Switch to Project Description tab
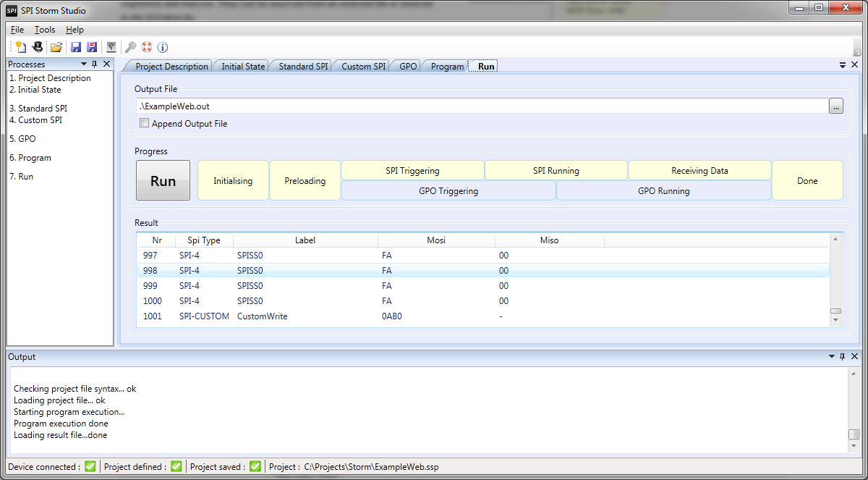This screenshot has height=480, width=868. [x=171, y=66]
